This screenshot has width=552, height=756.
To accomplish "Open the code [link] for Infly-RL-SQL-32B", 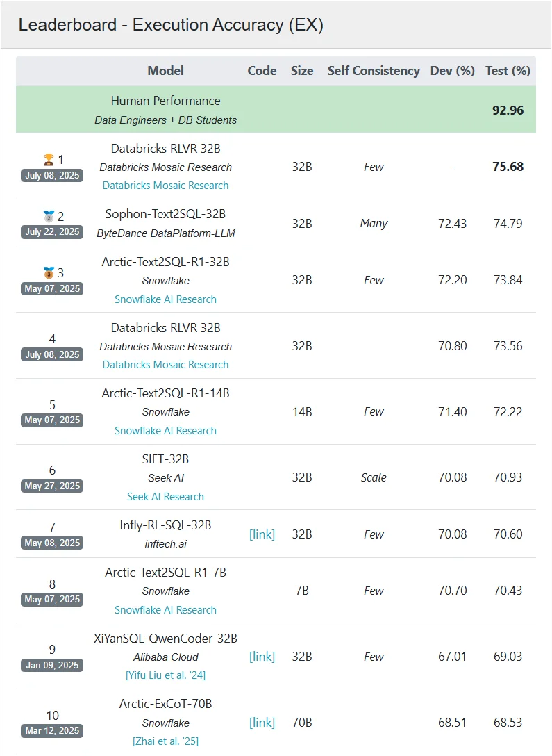I will (262, 534).
